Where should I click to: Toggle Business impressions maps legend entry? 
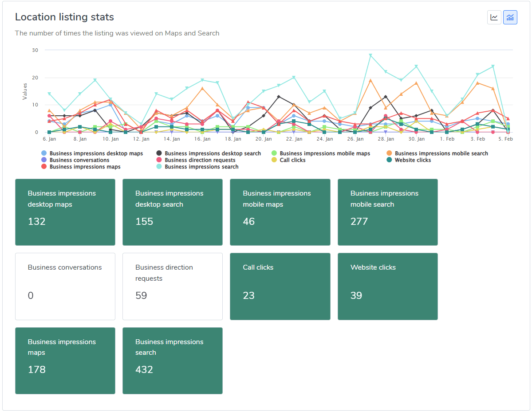[x=81, y=166]
